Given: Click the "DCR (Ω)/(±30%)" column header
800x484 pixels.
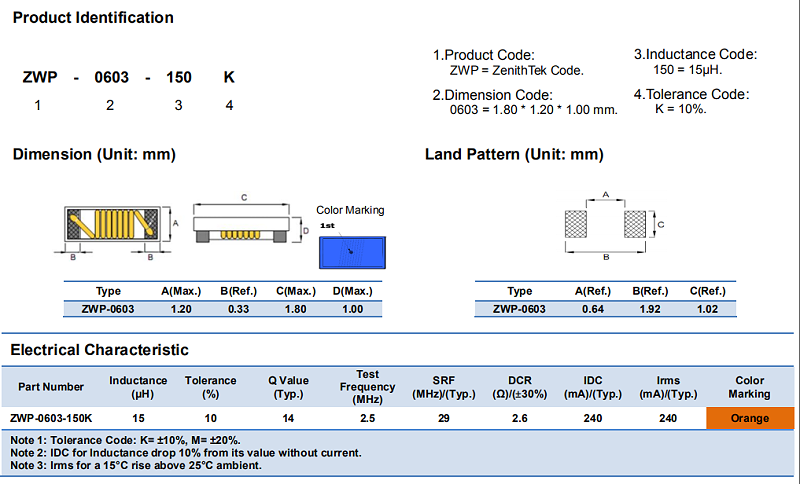Looking at the screenshot, I should point(519,387).
